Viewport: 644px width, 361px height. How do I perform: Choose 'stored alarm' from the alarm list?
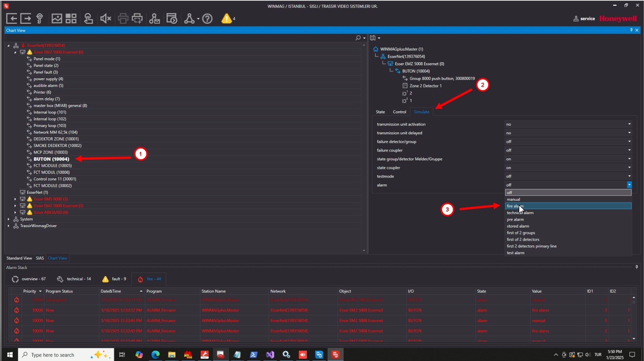(568, 226)
